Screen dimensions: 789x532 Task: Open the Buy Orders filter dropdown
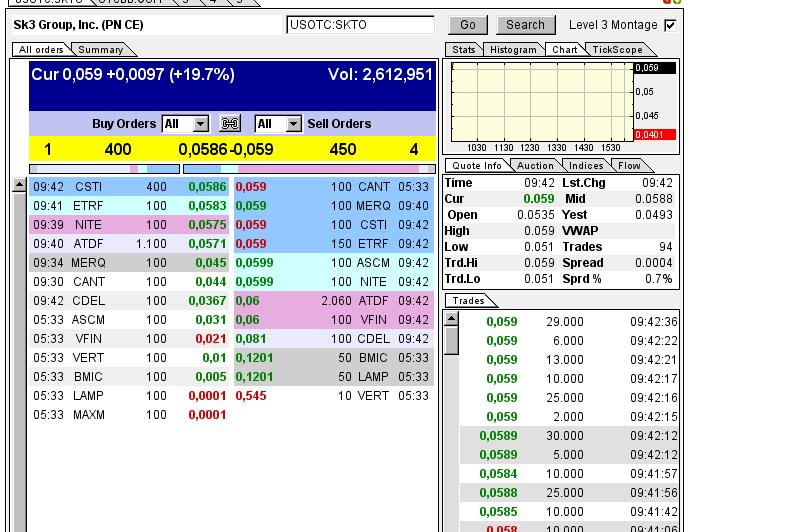[201, 124]
